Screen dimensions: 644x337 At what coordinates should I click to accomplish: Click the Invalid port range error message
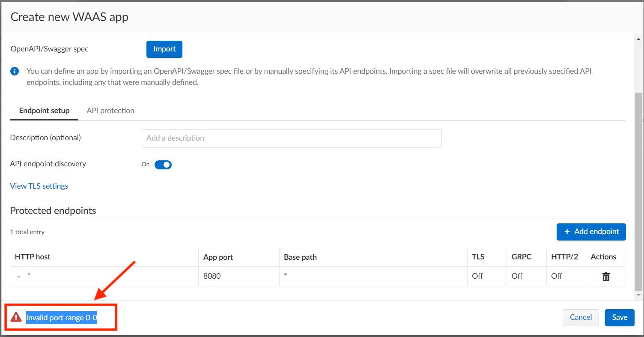[x=62, y=318]
